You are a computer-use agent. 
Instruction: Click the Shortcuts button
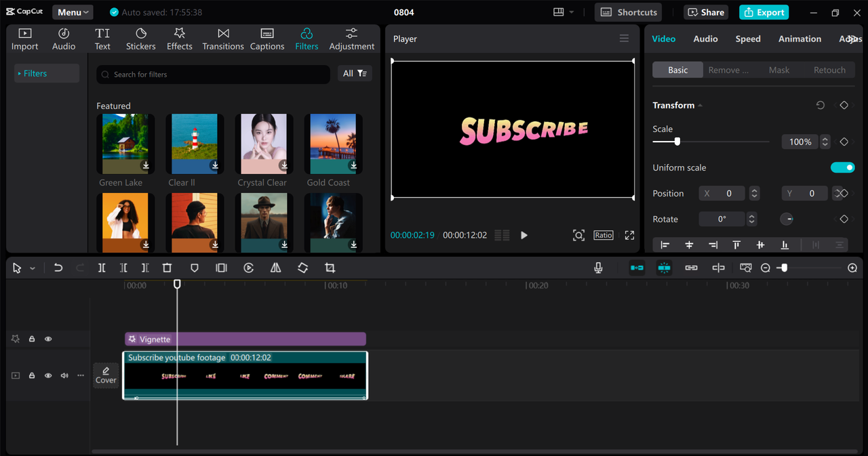tap(629, 12)
